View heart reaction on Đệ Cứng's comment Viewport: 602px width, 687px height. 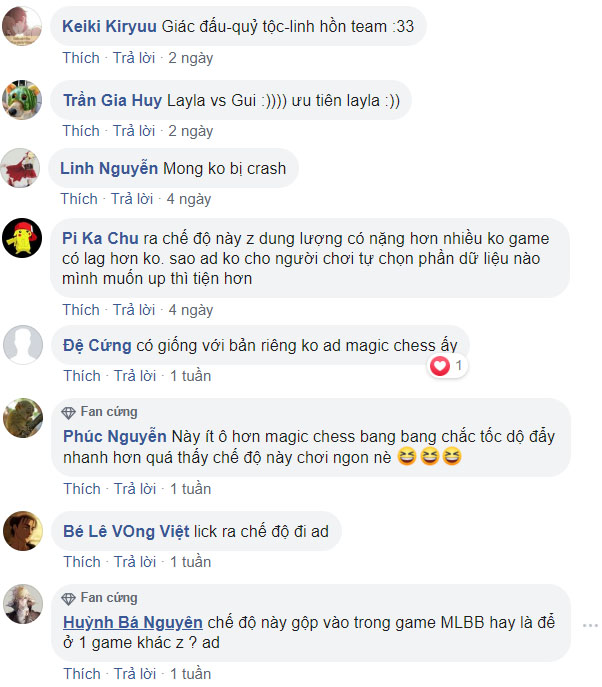coord(447,365)
